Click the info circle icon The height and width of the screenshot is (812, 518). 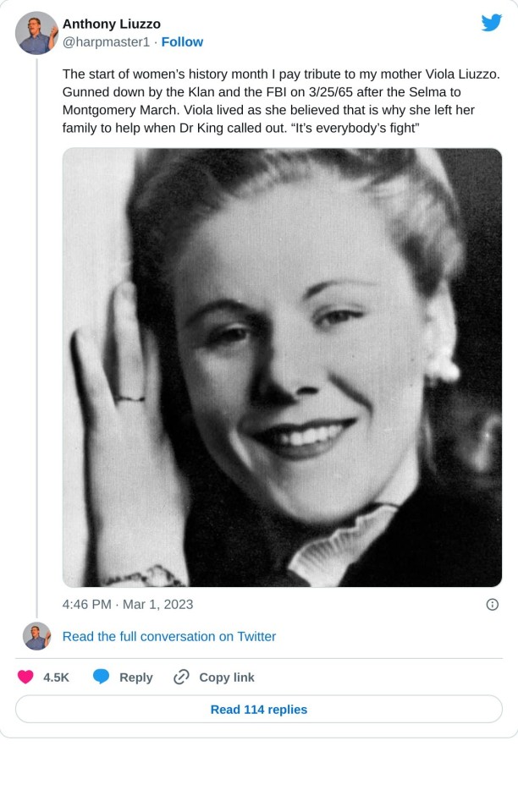[492, 604]
